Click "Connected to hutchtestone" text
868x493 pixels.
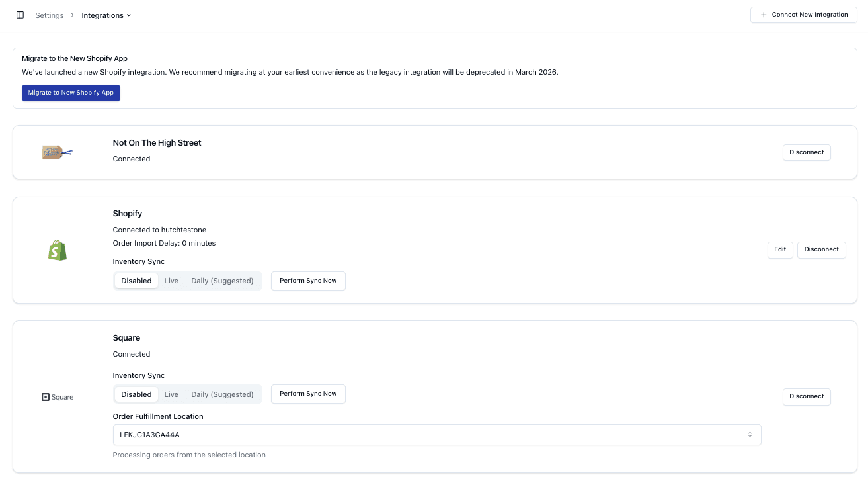(x=159, y=230)
